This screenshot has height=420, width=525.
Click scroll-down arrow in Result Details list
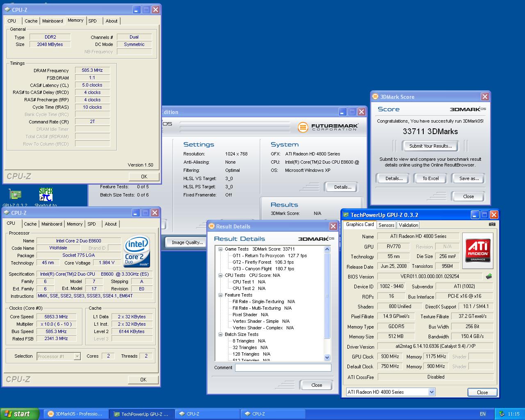tap(327, 357)
